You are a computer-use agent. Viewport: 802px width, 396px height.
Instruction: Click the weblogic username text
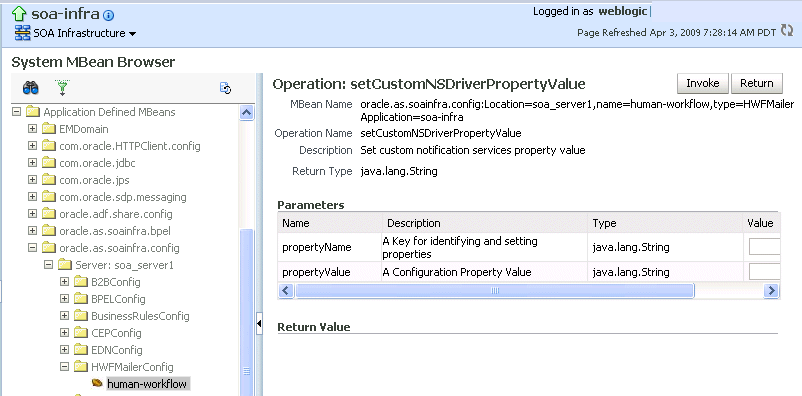click(623, 11)
